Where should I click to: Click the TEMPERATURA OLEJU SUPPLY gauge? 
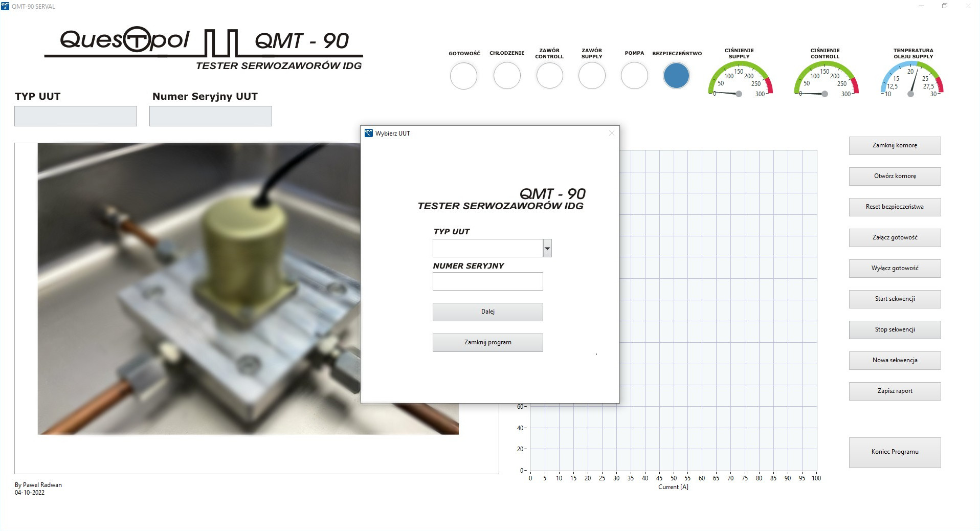tap(911, 79)
